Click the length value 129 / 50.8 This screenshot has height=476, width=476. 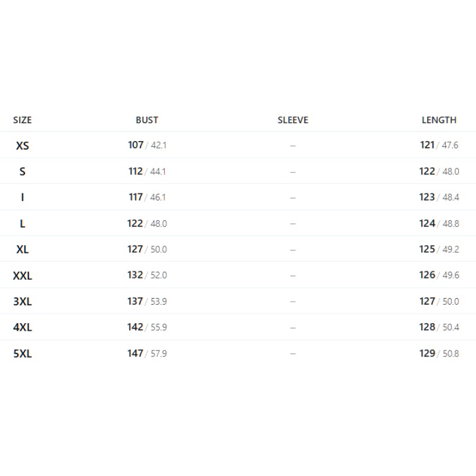click(439, 353)
